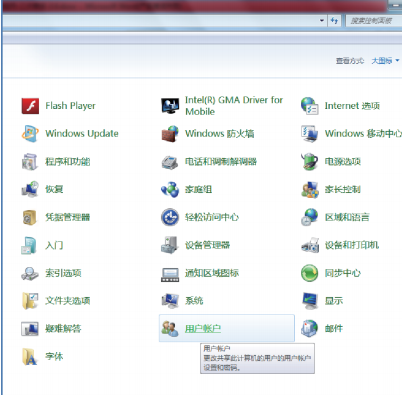This screenshot has height=395, width=402.
Task: Click the 字体 folder icon
Action: point(29,357)
